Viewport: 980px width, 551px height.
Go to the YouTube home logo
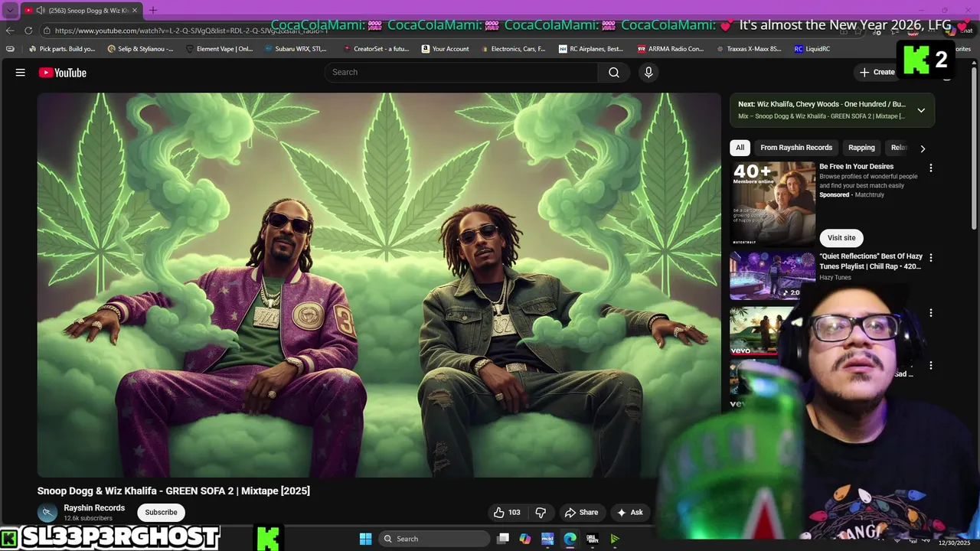[x=63, y=73]
